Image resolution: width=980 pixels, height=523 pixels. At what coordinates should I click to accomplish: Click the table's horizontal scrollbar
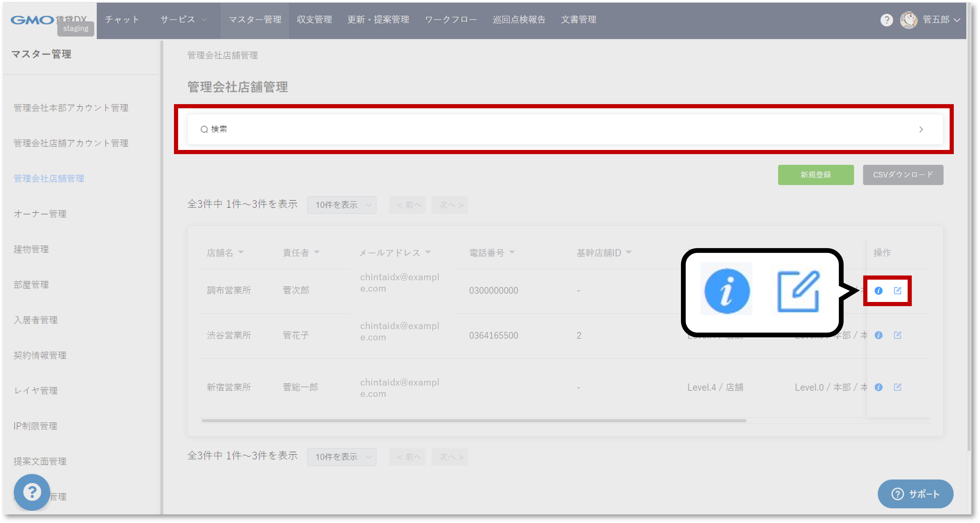click(x=474, y=420)
